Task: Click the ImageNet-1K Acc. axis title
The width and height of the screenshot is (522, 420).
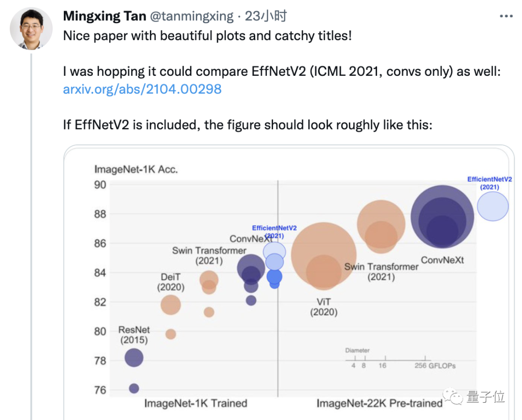Action: 136,169
